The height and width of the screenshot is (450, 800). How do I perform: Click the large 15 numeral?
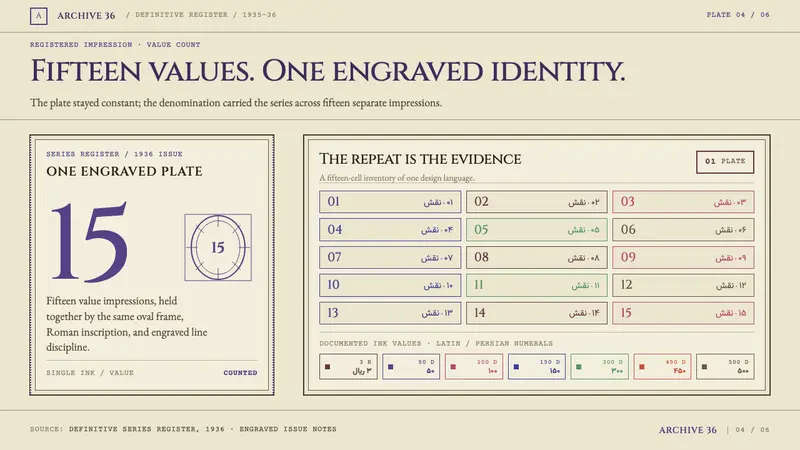90,242
